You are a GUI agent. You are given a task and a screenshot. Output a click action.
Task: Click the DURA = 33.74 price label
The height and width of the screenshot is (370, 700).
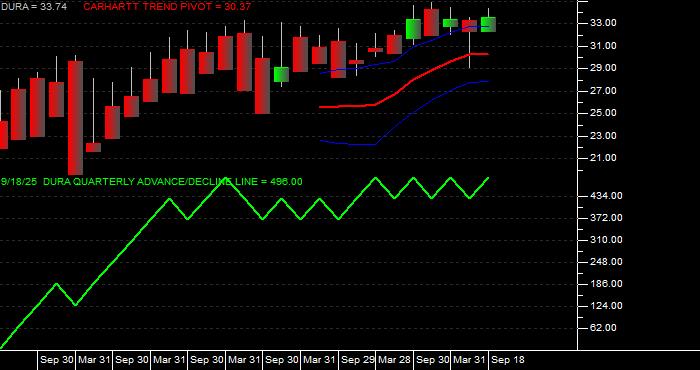(x=33, y=7)
